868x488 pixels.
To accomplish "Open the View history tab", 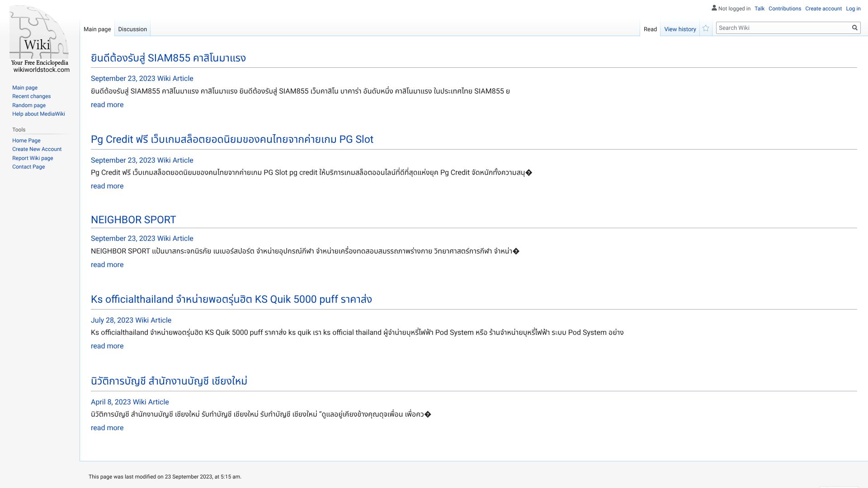I will tap(680, 29).
